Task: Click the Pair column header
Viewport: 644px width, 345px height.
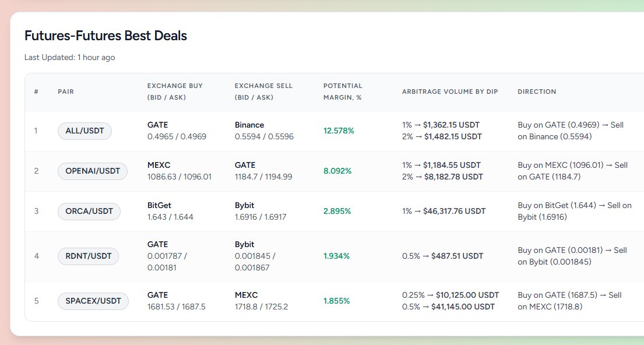Action: [x=66, y=91]
